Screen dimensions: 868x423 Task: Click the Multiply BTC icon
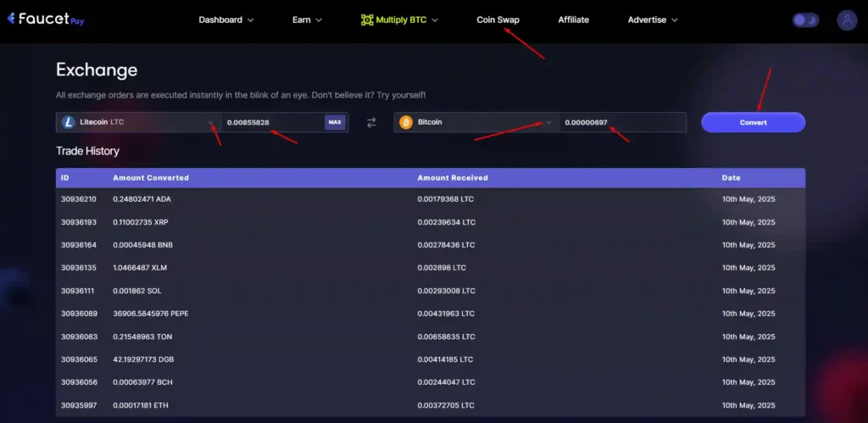pyautogui.click(x=367, y=20)
